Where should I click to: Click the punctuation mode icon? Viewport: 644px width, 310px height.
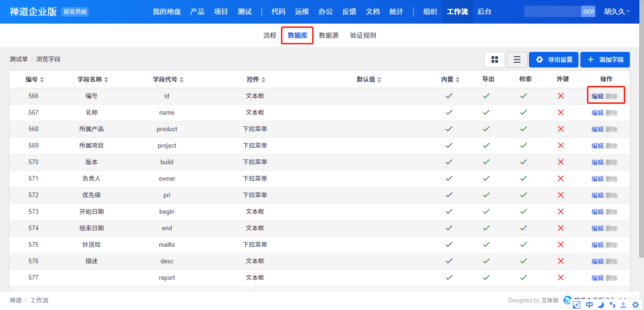(612, 305)
